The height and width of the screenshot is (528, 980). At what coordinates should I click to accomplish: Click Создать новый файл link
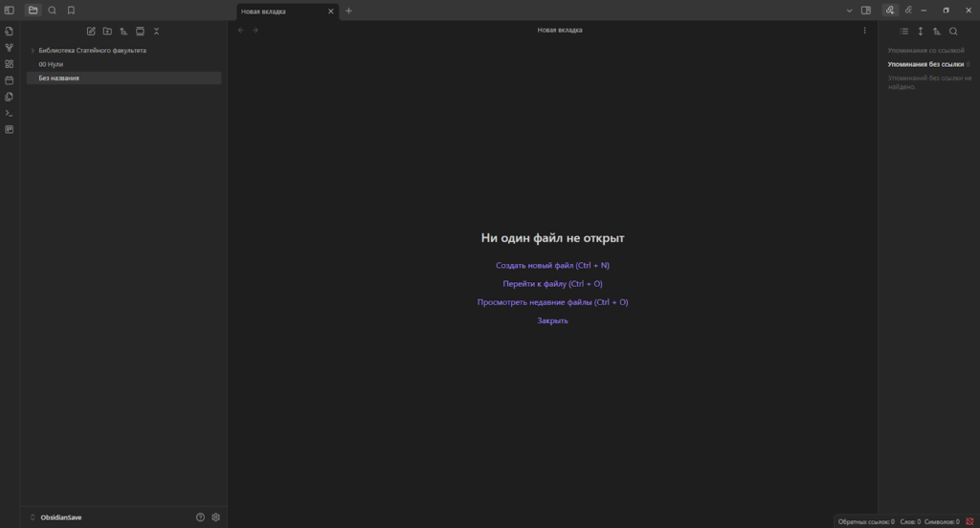pyautogui.click(x=552, y=266)
